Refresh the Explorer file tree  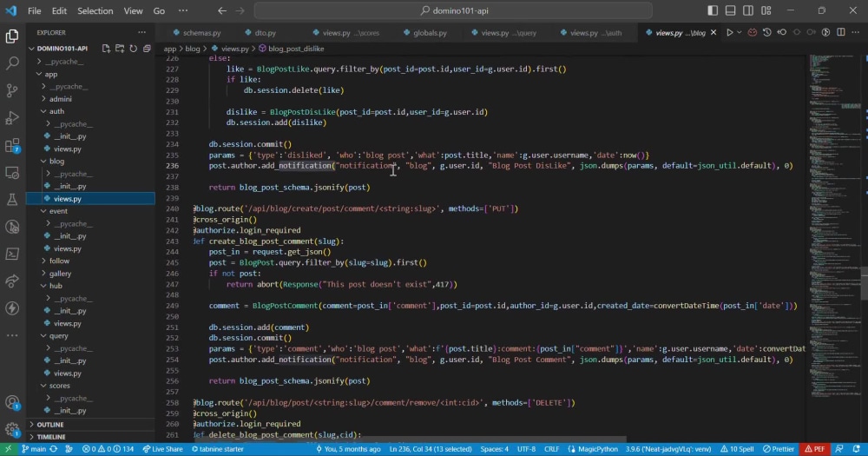(x=134, y=48)
